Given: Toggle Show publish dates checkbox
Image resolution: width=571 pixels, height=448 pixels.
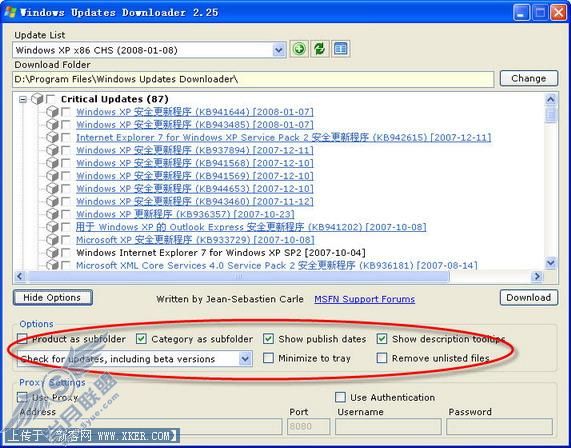Looking at the screenshot, I should pos(268,339).
